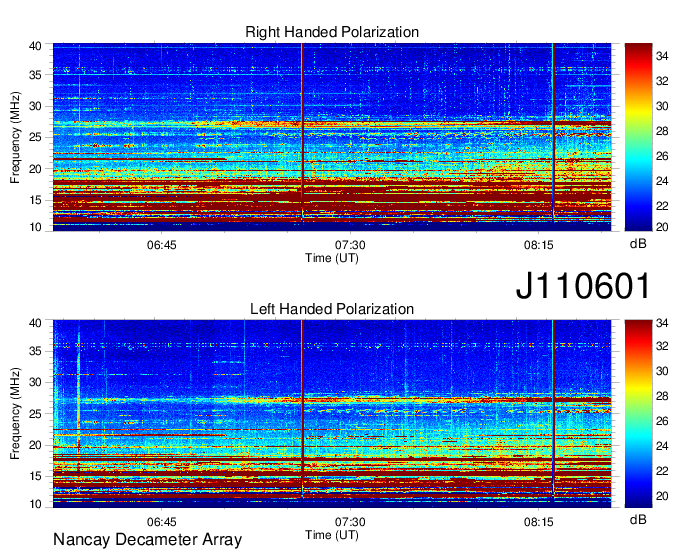Click the 'Time (UT)' label under the bottom plot
Screen dimensions: 680x552
pyautogui.click(x=332, y=535)
